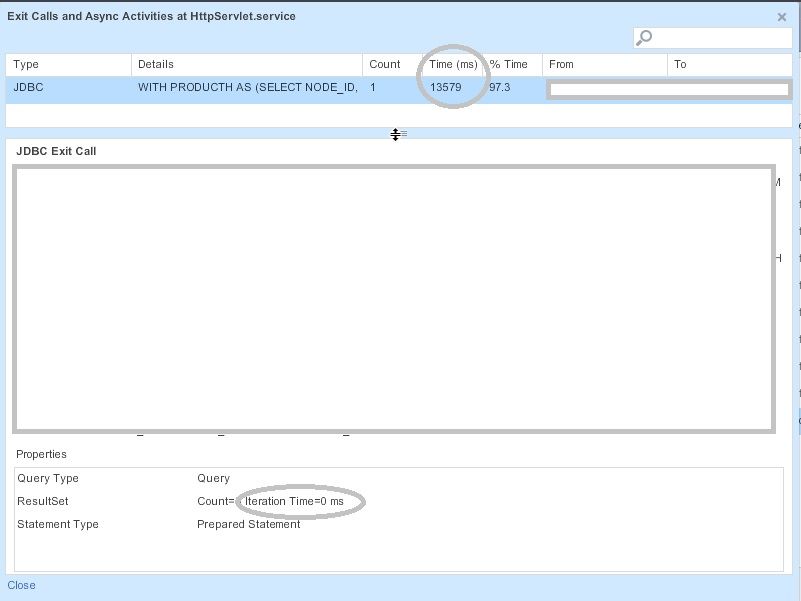Viewport: 801px width, 601px height.
Task: Click the WITH PRODUCTH AS query details cell
Action: (x=247, y=88)
